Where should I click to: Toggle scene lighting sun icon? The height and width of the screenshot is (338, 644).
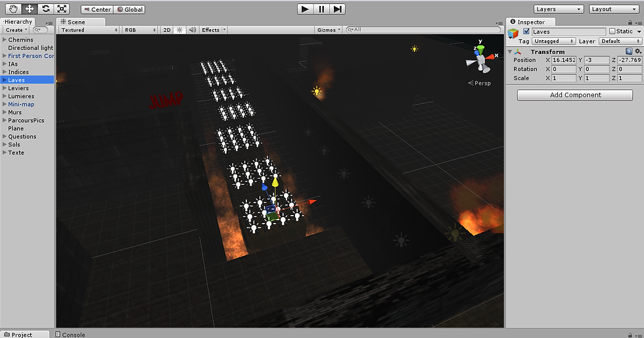click(x=179, y=30)
